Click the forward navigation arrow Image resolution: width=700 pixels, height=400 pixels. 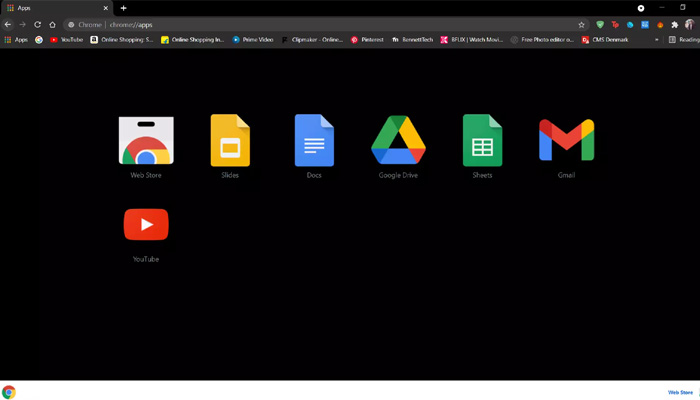tap(22, 25)
